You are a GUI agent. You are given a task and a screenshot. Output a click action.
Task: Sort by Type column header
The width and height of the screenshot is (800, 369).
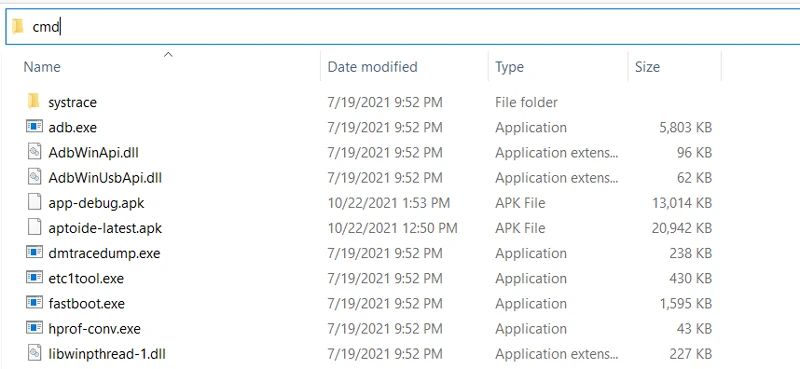tap(509, 67)
